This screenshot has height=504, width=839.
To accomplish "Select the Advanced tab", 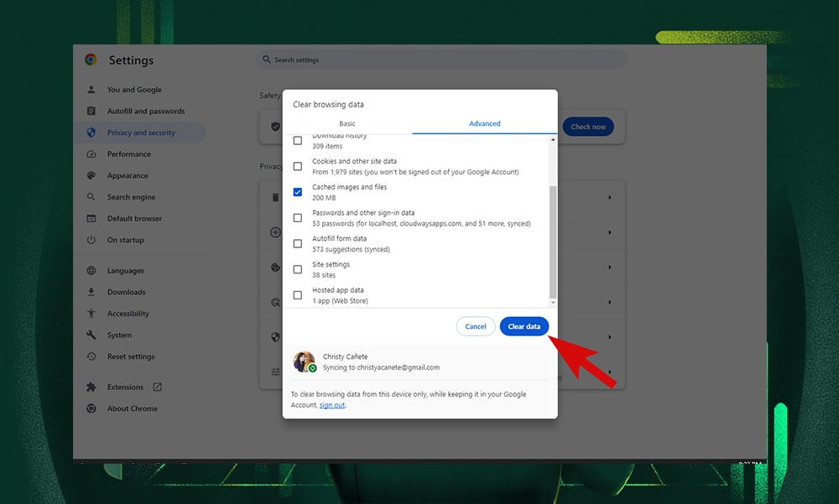I will click(x=484, y=123).
